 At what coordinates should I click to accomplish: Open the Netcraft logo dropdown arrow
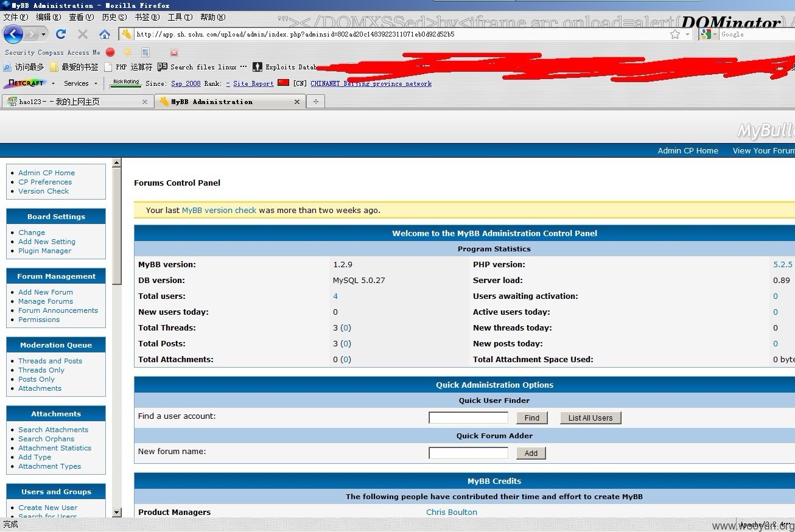tap(53, 83)
